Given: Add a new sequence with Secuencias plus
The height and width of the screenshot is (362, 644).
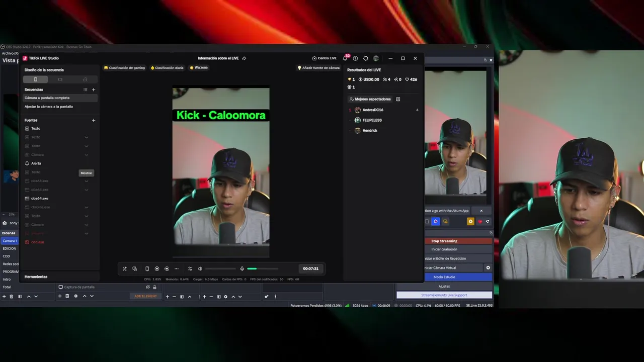Looking at the screenshot, I should 94,89.
